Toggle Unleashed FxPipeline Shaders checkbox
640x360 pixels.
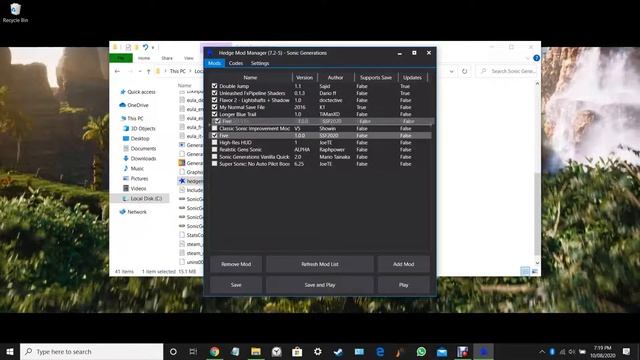coord(215,93)
